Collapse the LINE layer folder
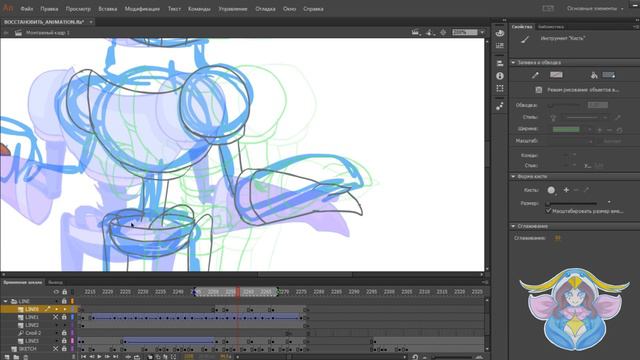 pyautogui.click(x=5, y=301)
